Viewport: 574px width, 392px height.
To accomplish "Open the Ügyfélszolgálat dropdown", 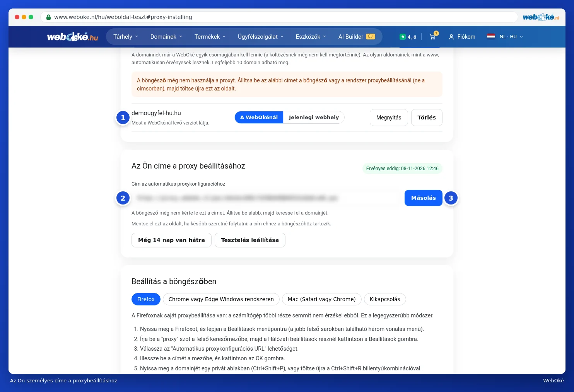I will [261, 37].
